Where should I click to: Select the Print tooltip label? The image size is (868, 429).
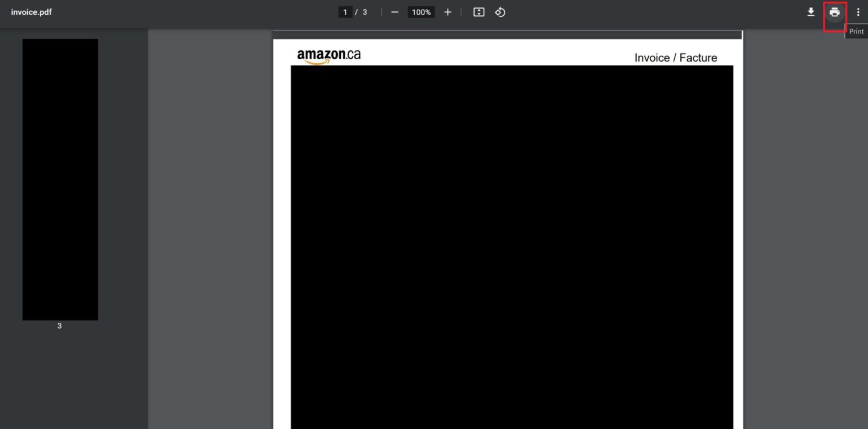point(856,31)
